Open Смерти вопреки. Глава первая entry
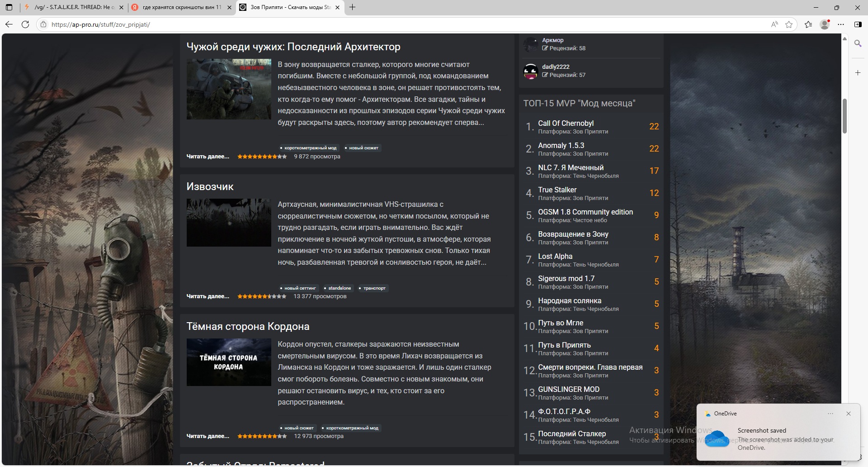 point(590,367)
